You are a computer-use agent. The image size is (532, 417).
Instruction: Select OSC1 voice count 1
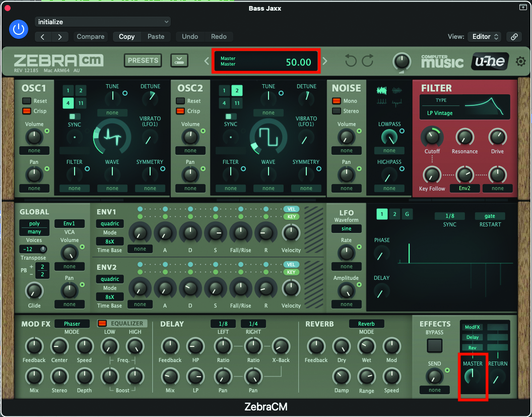tap(68, 90)
